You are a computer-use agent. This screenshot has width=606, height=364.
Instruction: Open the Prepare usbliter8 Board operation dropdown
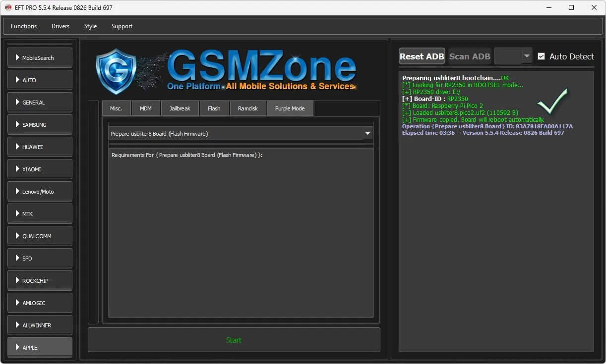[241, 134]
